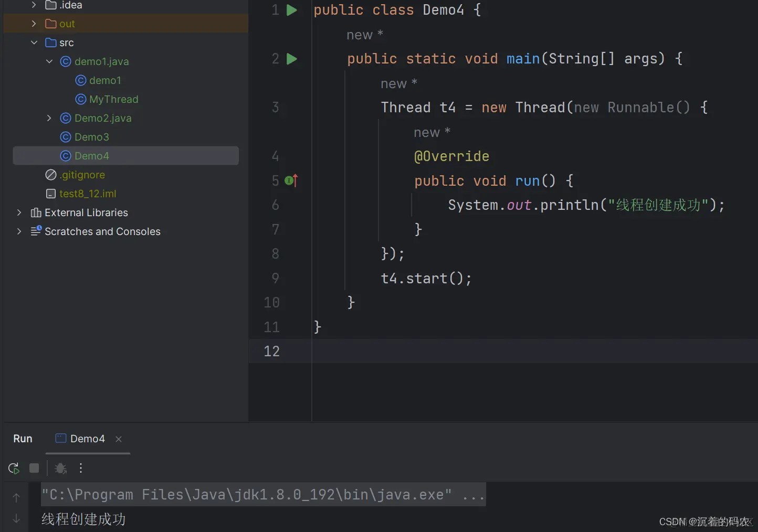Image resolution: width=758 pixels, height=532 pixels.
Task: Collapse the demo1.java node
Action: (x=49, y=61)
